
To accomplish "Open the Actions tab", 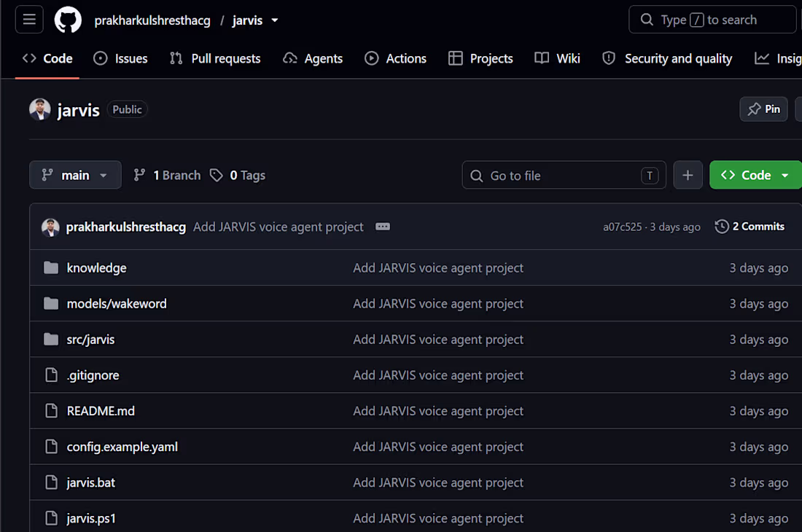I will coord(395,59).
